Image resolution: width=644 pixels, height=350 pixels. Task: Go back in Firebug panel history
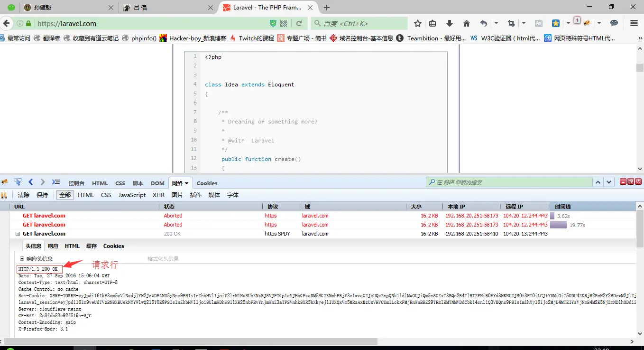click(x=30, y=182)
